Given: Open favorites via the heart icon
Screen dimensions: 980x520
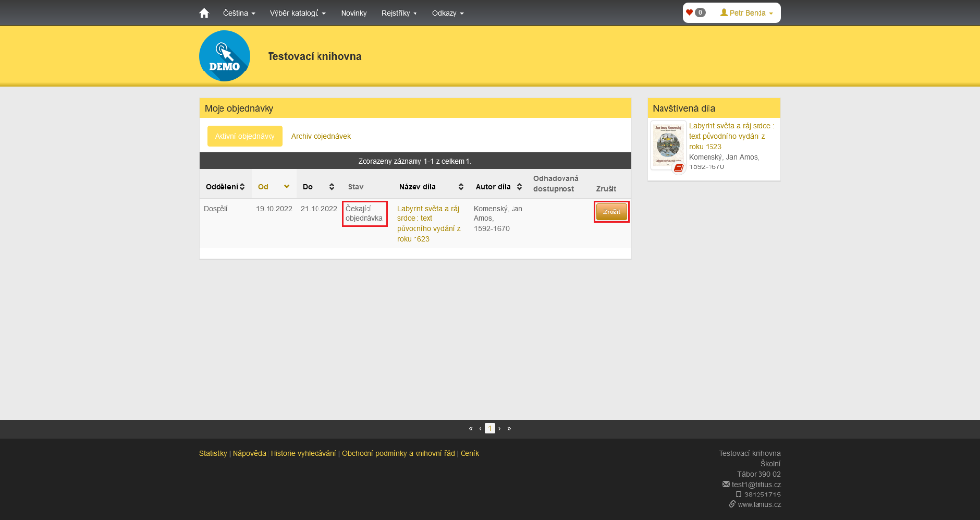Looking at the screenshot, I should (695, 13).
